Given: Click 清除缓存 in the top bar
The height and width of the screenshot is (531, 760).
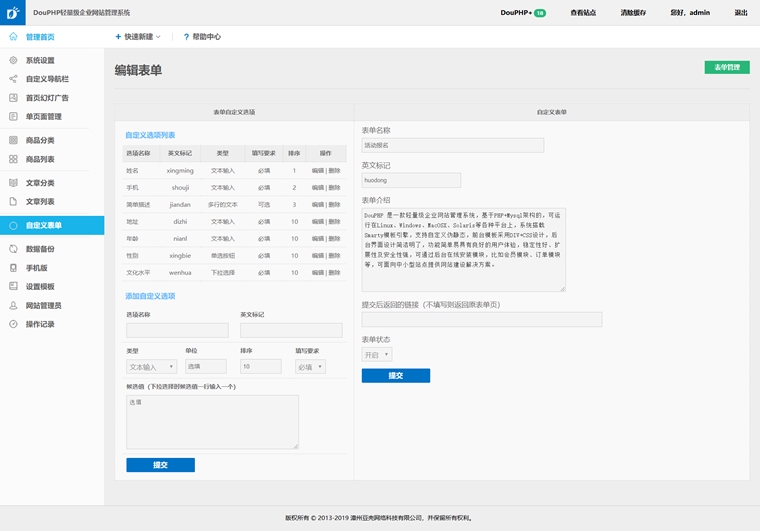Looking at the screenshot, I should click(633, 13).
